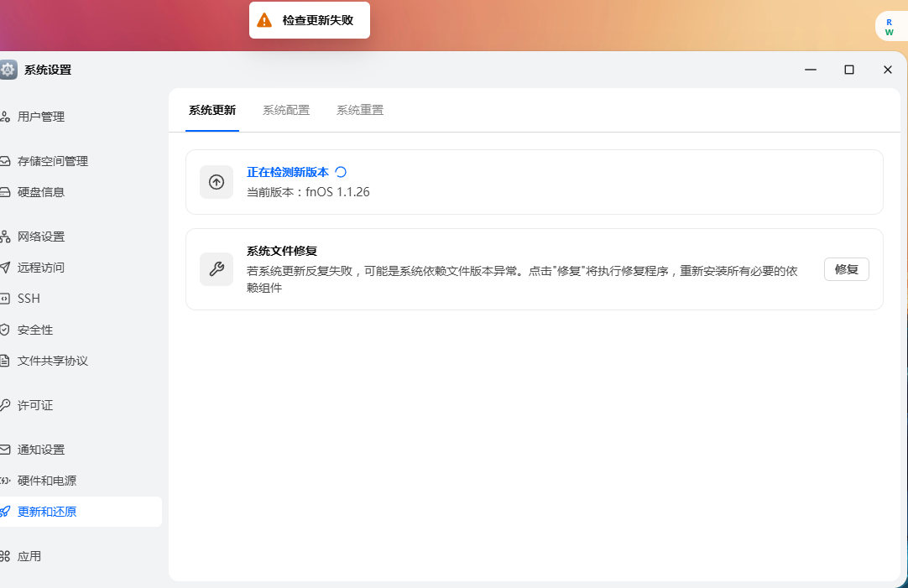Open 应用 settings from sidebar
Viewport: 908px width, 588px height.
tap(29, 556)
